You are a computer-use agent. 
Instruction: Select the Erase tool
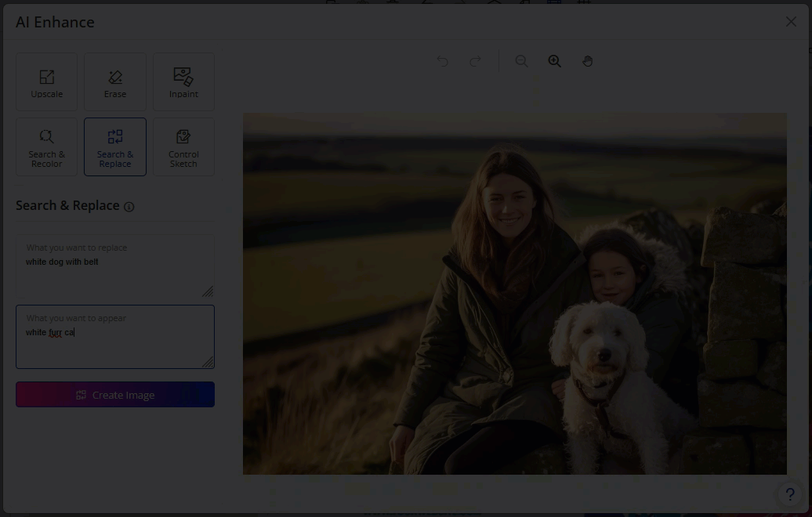(115, 81)
